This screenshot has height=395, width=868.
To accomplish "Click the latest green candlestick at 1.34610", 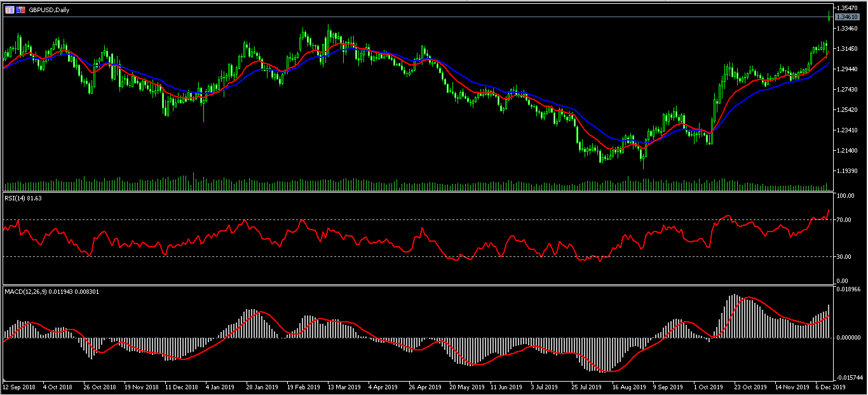I will pyautogui.click(x=830, y=16).
